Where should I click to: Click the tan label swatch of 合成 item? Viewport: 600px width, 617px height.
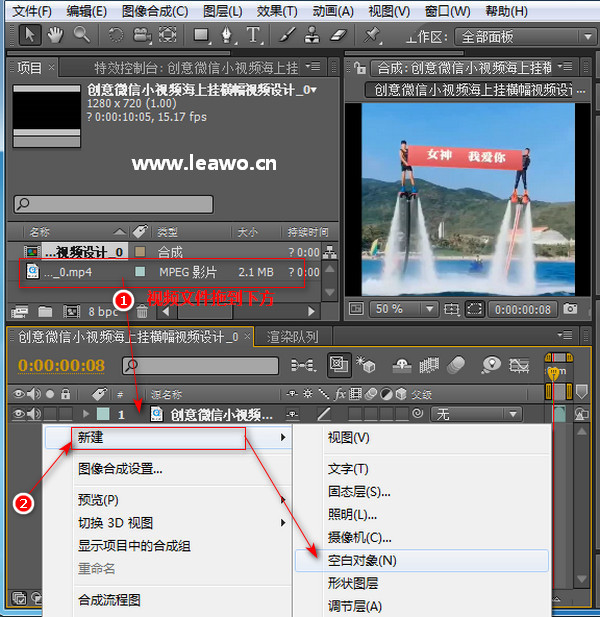(140, 251)
